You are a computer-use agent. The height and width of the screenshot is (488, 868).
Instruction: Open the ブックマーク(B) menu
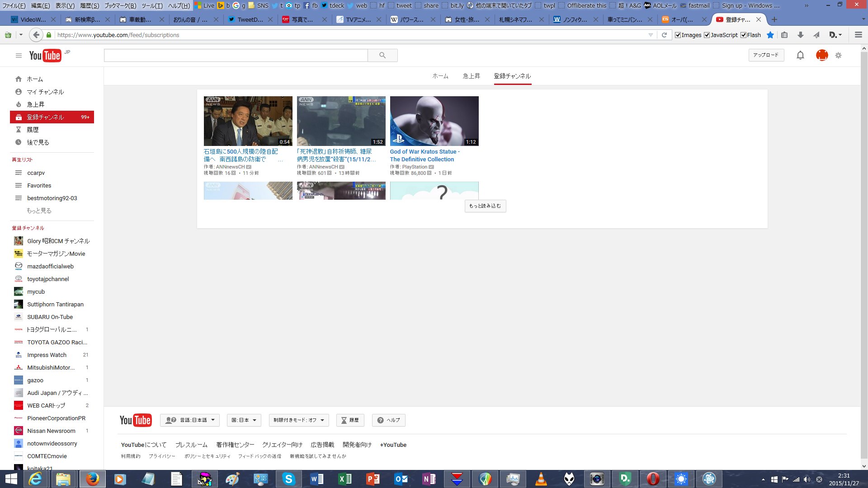point(120,5)
